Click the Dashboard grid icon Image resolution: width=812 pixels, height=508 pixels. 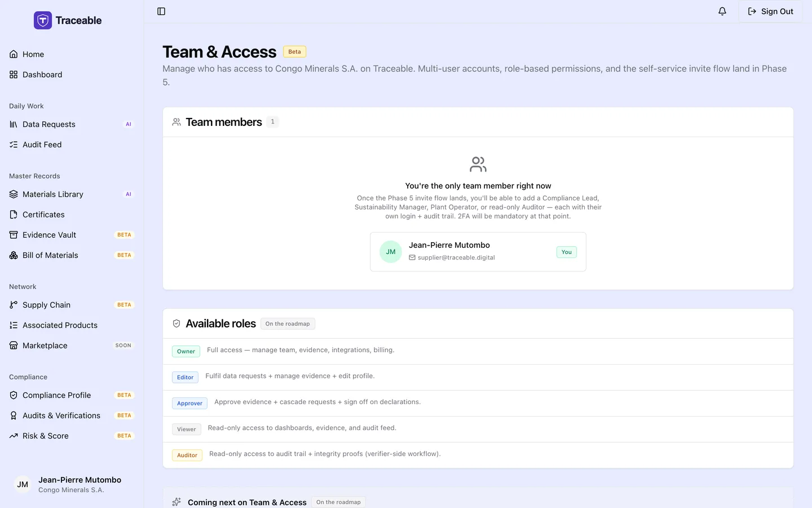pyautogui.click(x=14, y=75)
